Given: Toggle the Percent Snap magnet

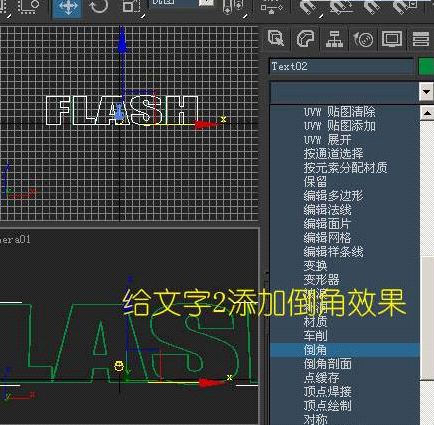Looking at the screenshot, I should pos(373,7).
